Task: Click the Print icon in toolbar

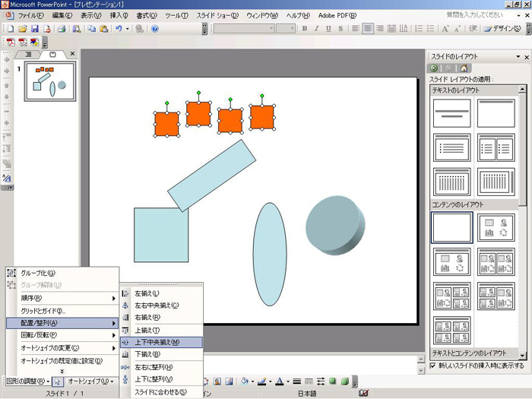Action: [x=62, y=29]
